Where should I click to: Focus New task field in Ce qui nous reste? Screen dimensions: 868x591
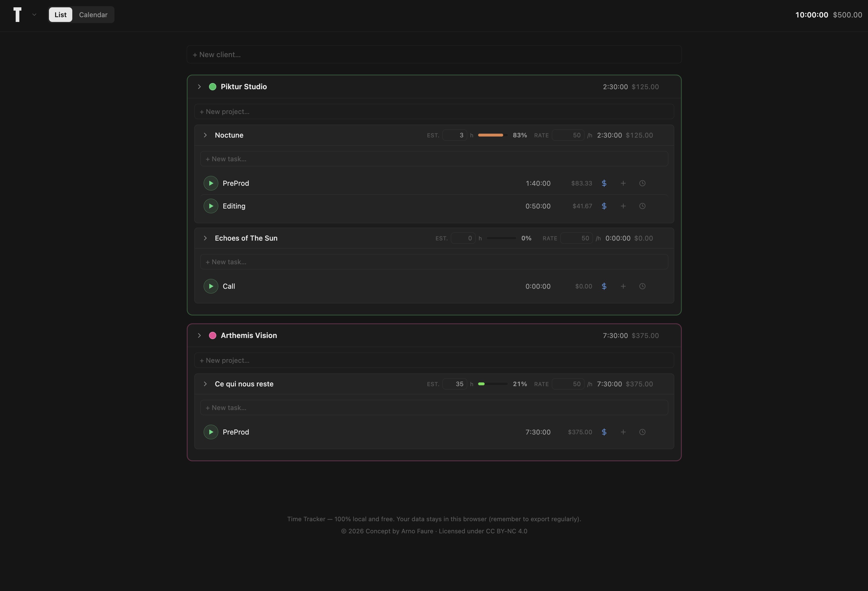point(434,408)
